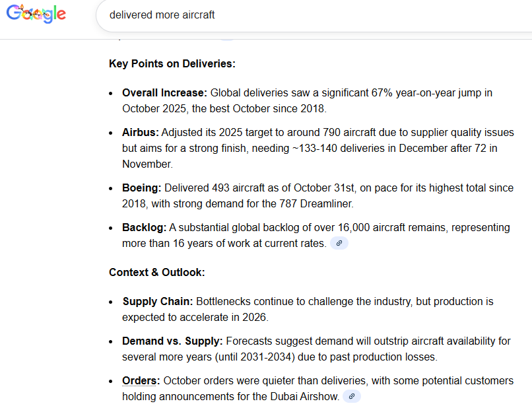Click the bold "Supply Chain" label
532x416 pixels.
point(158,301)
